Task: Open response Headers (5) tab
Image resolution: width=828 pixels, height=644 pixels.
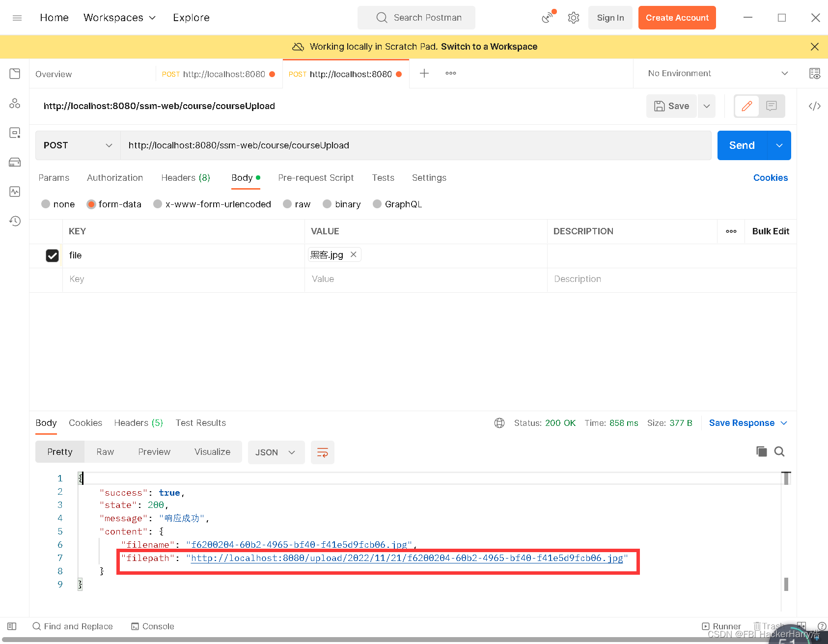Action: coord(138,423)
